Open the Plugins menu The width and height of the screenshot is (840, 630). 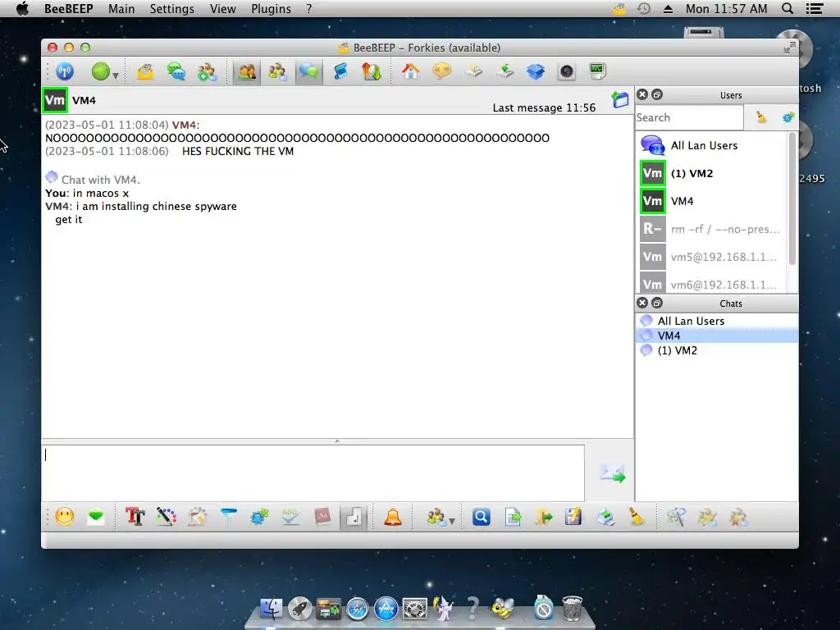(x=271, y=9)
